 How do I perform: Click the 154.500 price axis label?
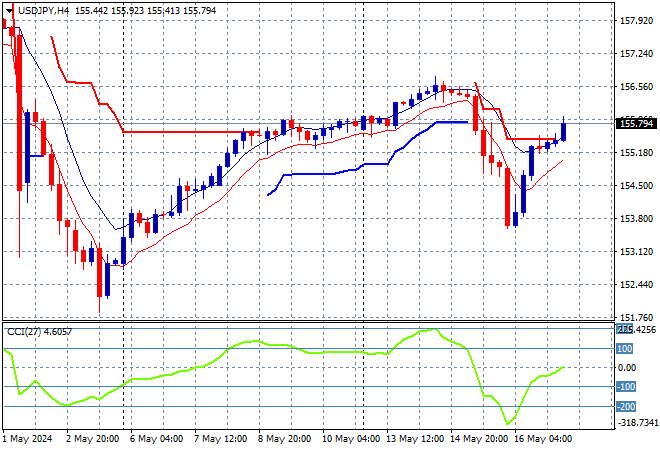point(636,185)
